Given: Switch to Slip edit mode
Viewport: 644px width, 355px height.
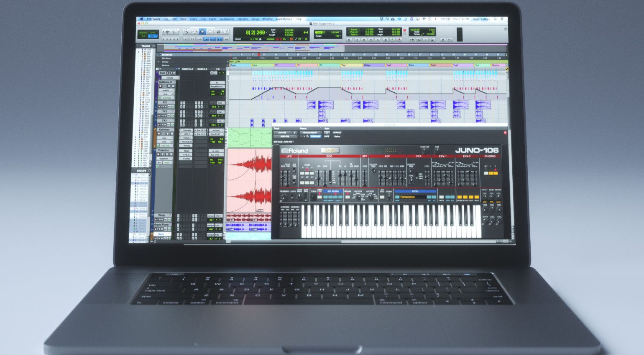Looking at the screenshot, I should click(143, 36).
